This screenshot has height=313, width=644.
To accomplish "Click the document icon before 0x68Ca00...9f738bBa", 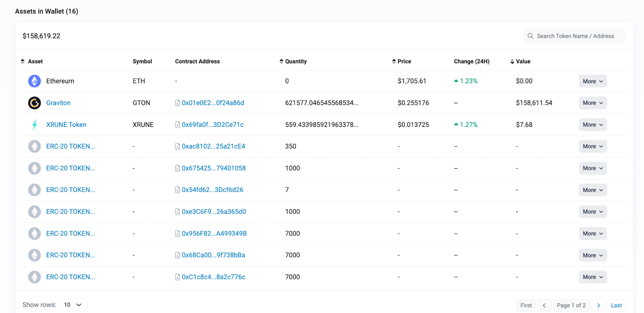I will [178, 255].
